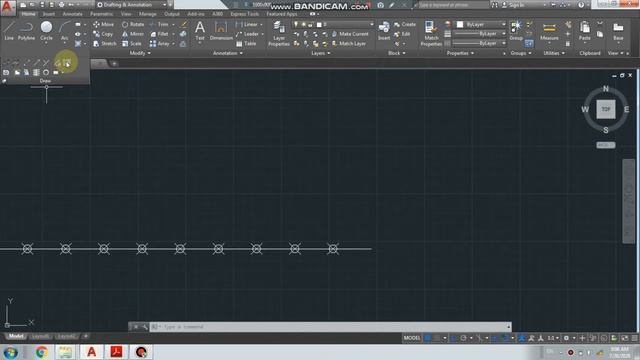
Task: Expand the Layers panel
Action: pos(321,53)
